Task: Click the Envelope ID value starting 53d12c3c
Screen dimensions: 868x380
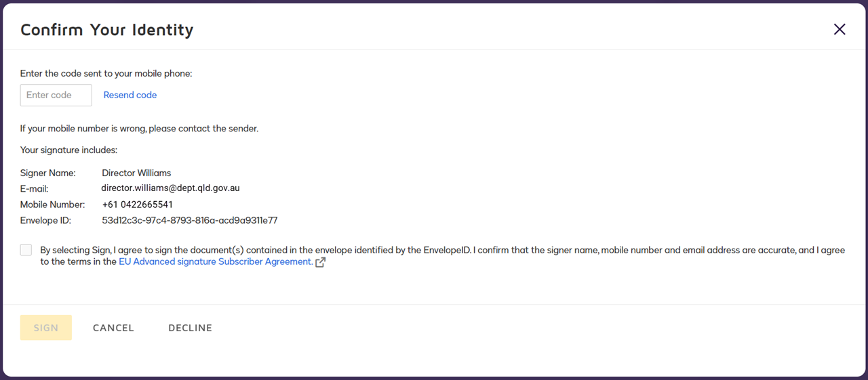Action: point(189,221)
